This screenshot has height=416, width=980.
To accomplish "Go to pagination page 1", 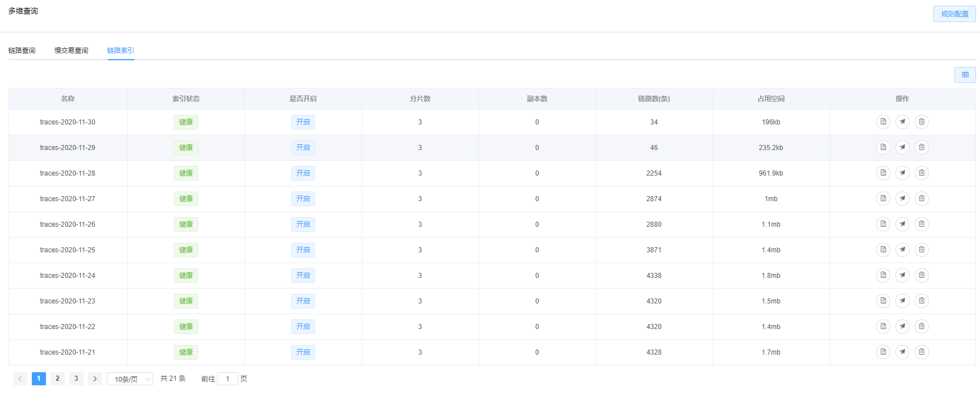I will tap(39, 378).
